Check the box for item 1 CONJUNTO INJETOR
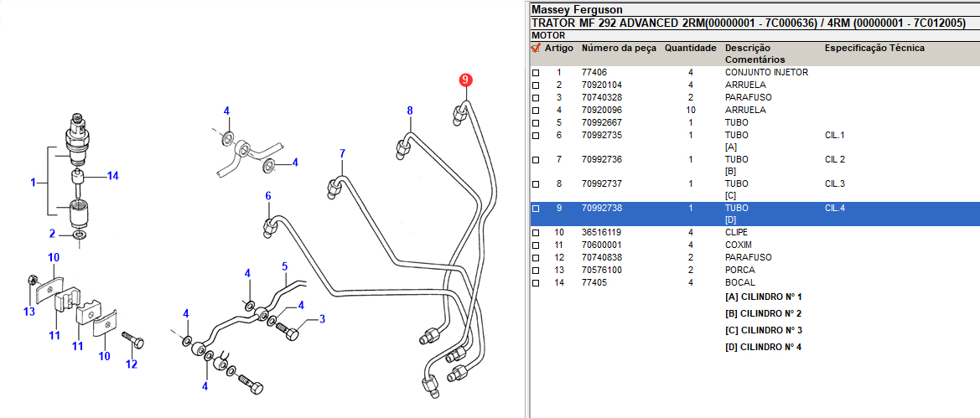 click(x=536, y=73)
